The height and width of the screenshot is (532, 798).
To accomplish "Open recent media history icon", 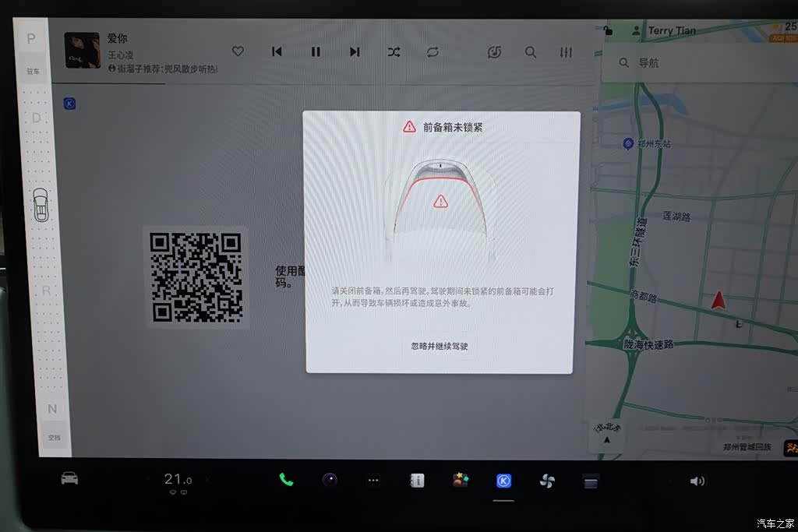I will 494,52.
